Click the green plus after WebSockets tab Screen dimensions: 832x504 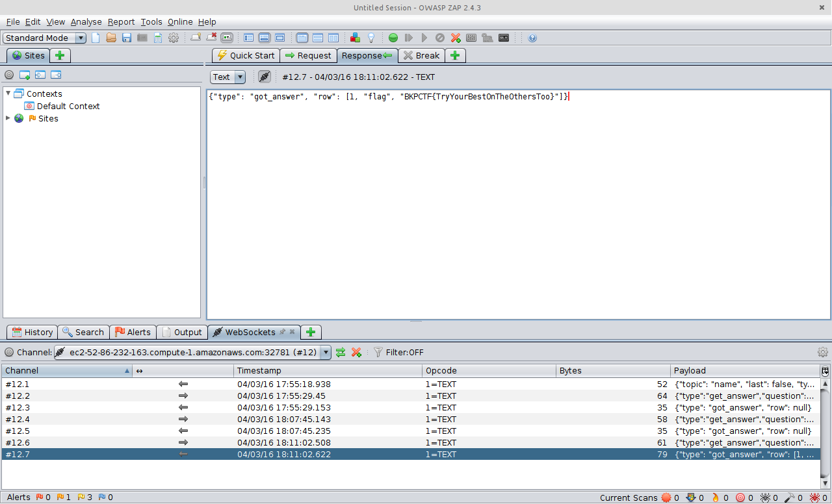point(311,332)
